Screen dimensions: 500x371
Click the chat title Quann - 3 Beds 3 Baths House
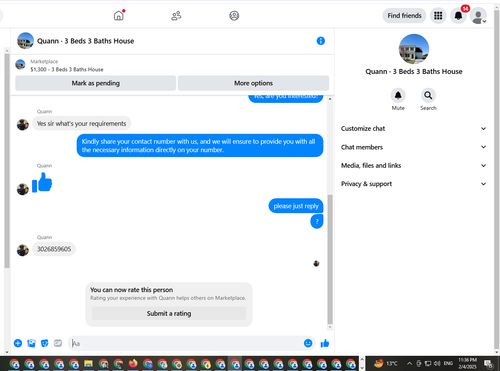point(85,41)
